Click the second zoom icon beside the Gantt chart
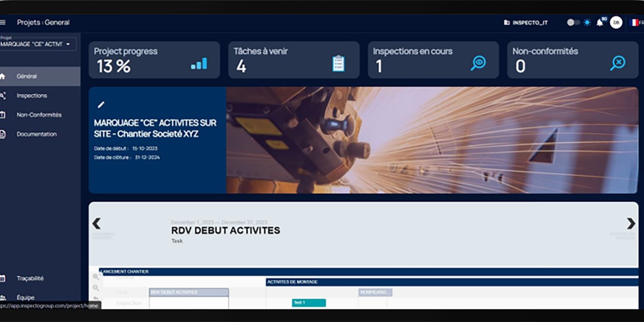 tap(96, 288)
